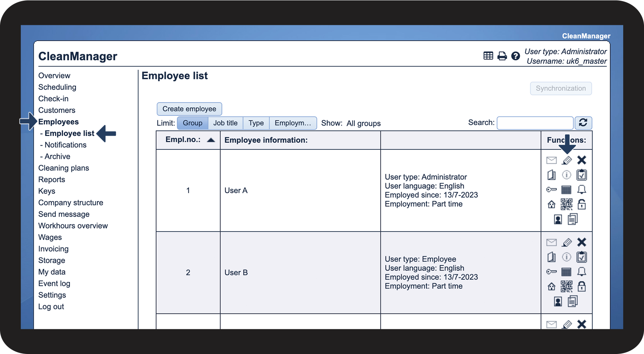The width and height of the screenshot is (644, 354).
Task: Open the help question mark icon
Action: pos(515,56)
